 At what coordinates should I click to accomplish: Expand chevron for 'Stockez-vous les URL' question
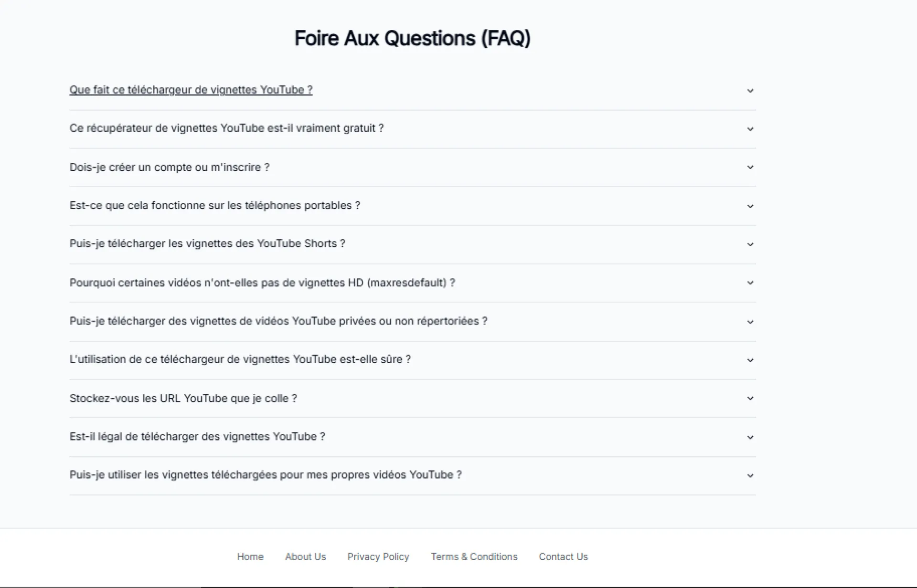point(750,399)
